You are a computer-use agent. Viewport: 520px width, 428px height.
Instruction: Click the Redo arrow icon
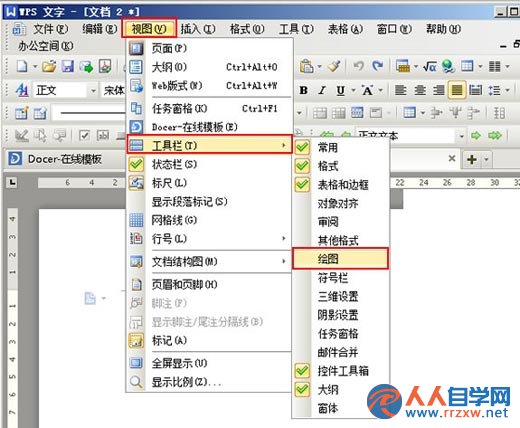tap(377, 66)
